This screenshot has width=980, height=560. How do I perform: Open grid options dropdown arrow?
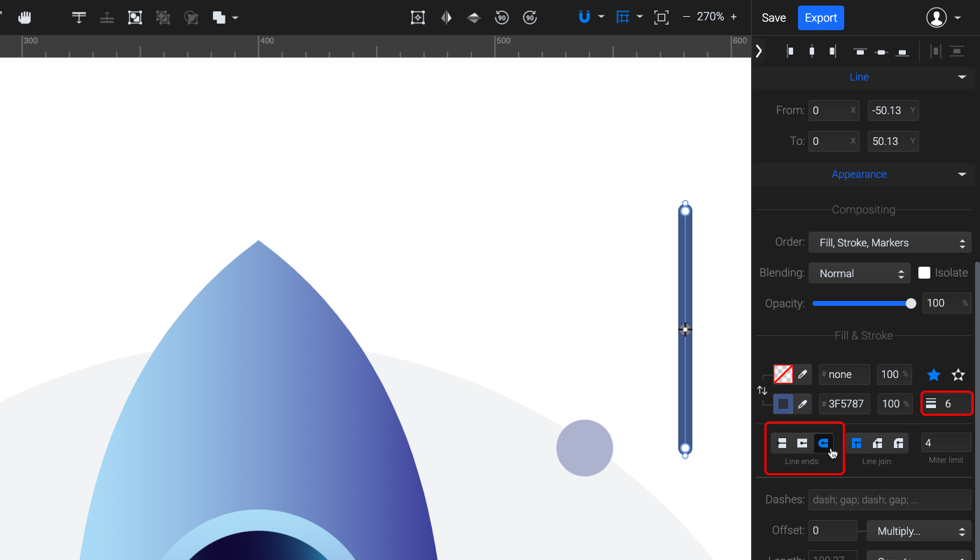(x=639, y=17)
